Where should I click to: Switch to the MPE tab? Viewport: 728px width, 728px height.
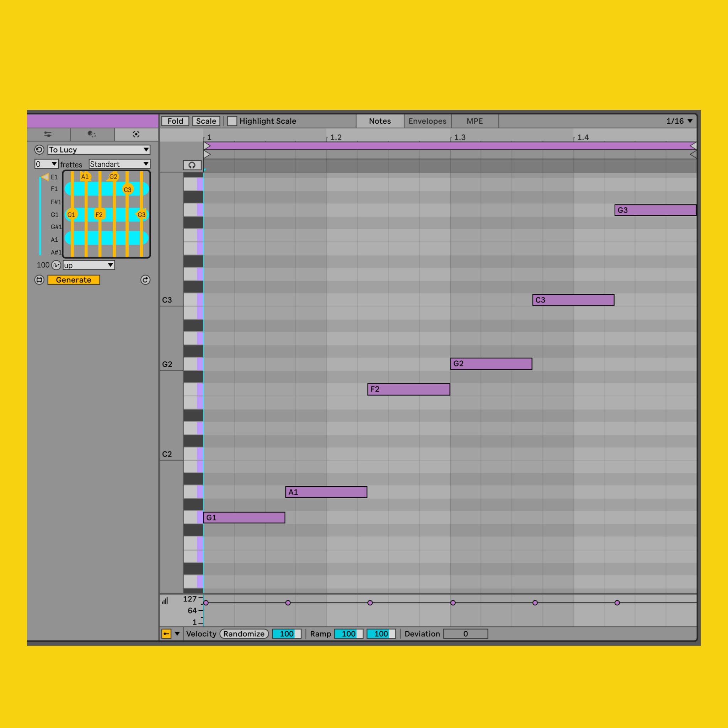[x=475, y=121]
